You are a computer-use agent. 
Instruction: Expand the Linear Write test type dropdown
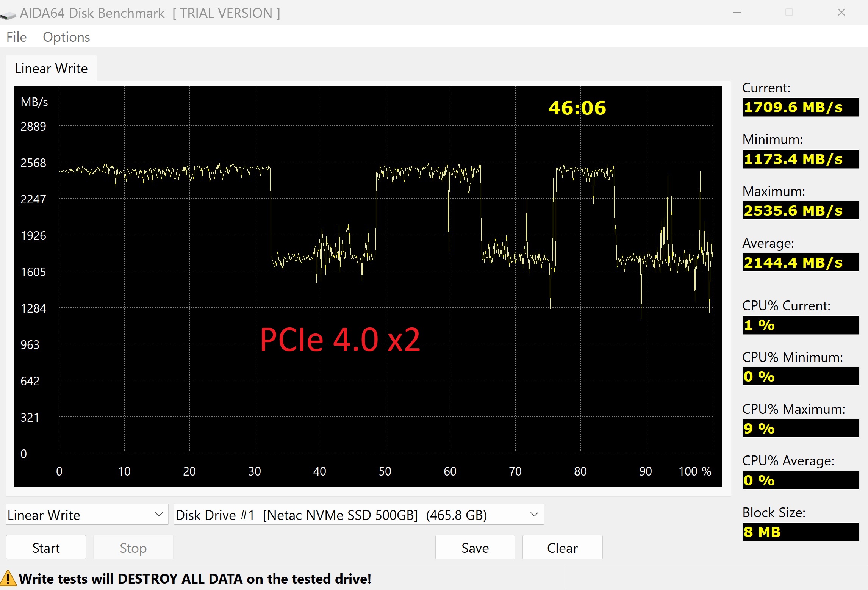click(x=86, y=515)
